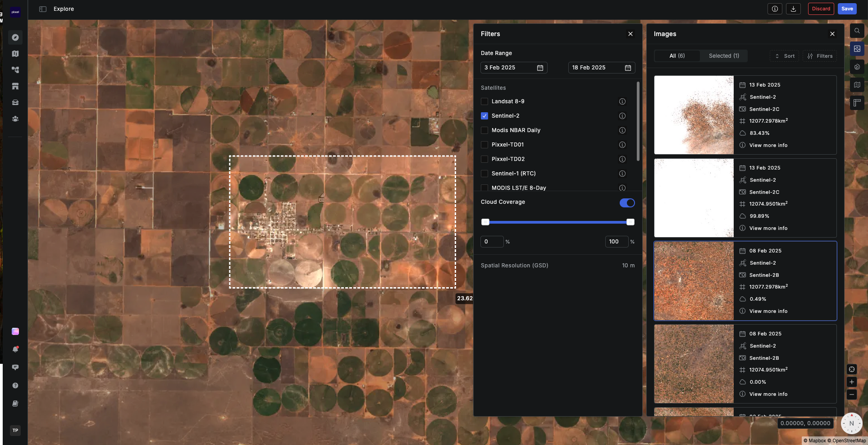Screen dimensions: 868x445
Task: Select the ruler measure tool
Action: 857,103
